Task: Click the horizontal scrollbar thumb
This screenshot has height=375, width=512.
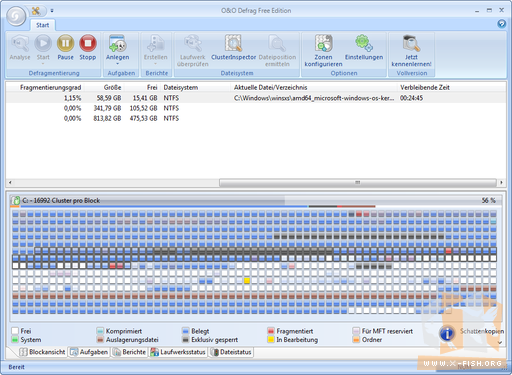Action: (x=358, y=182)
